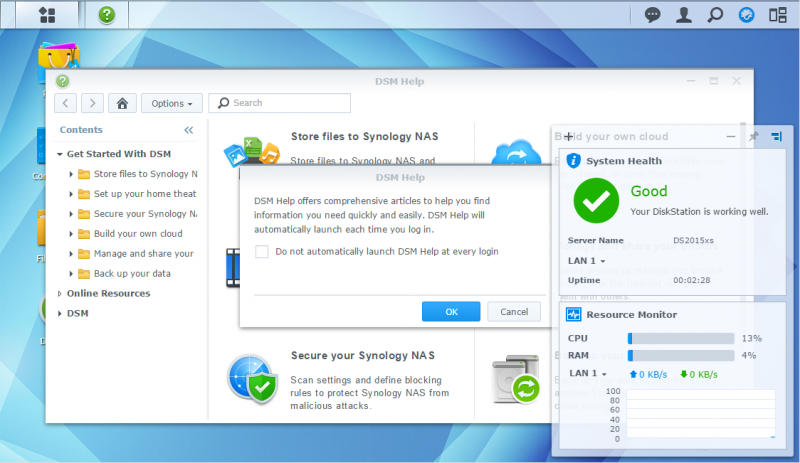This screenshot has height=463, width=800.
Task: Click the DSM Help window title icon
Action: pos(62,81)
